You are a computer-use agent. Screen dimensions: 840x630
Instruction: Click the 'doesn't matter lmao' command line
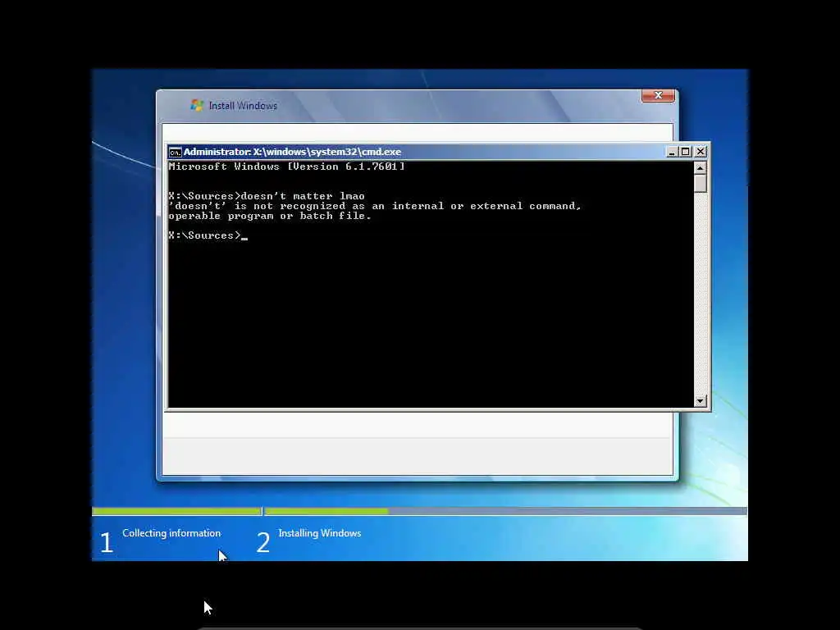(x=267, y=196)
